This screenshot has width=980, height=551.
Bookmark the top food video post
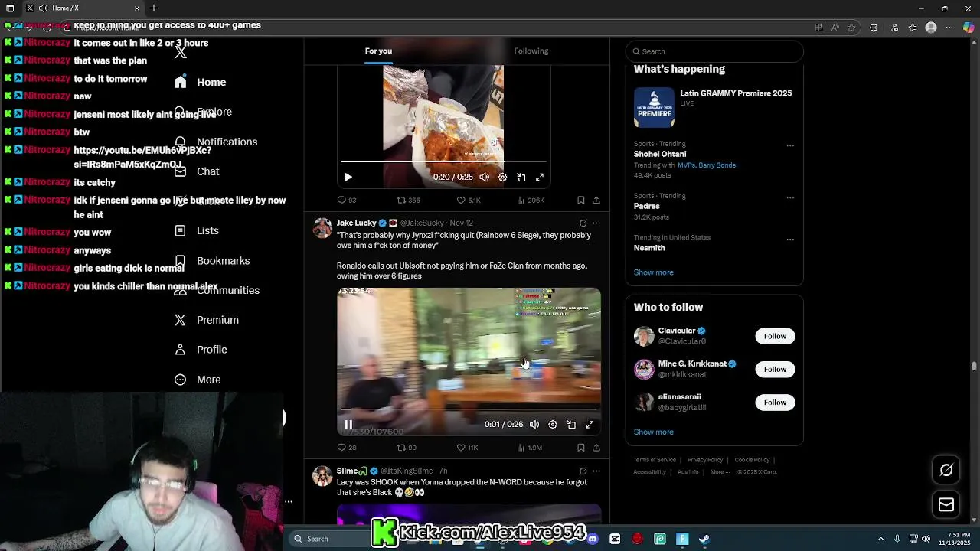[581, 200]
